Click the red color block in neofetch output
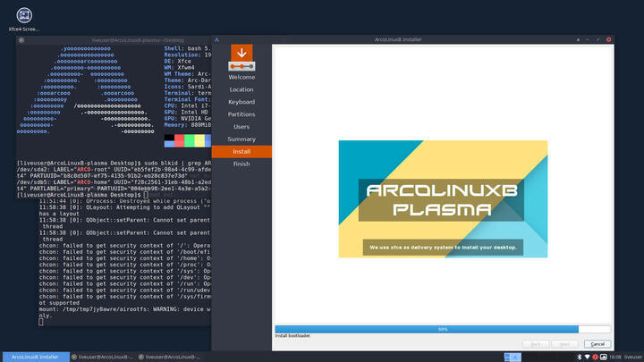The height and width of the screenshot is (362, 644). pyautogui.click(x=179, y=141)
